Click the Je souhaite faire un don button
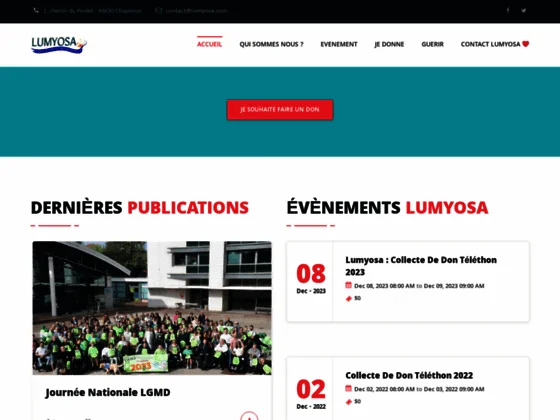This screenshot has height=420, width=560. tap(280, 110)
